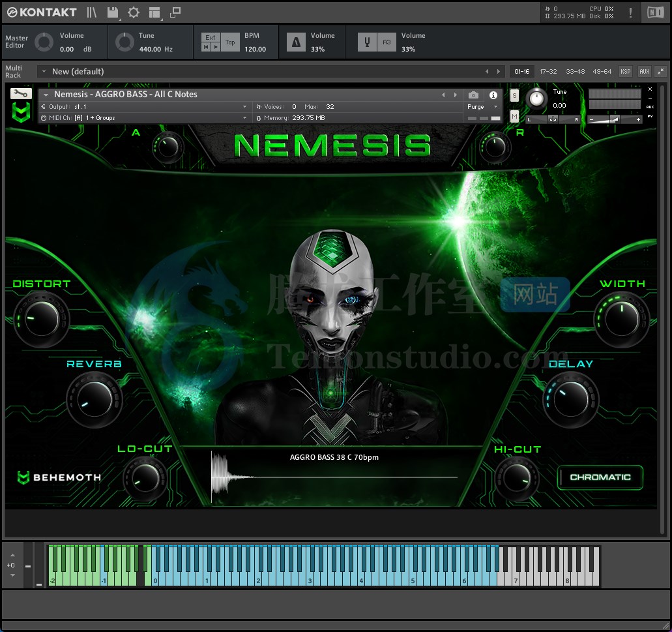Toggle the CHROMATIC mode button
The image size is (672, 632).
600,477
